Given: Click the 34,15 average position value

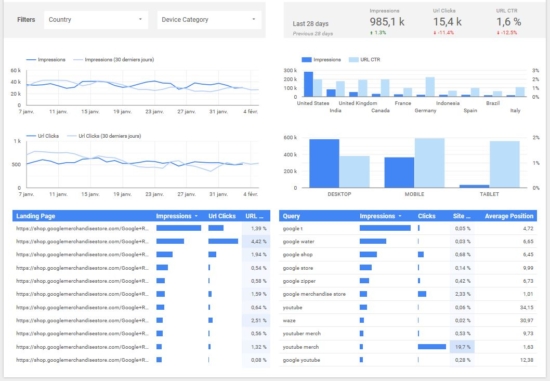Looking at the screenshot, I should click(x=526, y=307).
